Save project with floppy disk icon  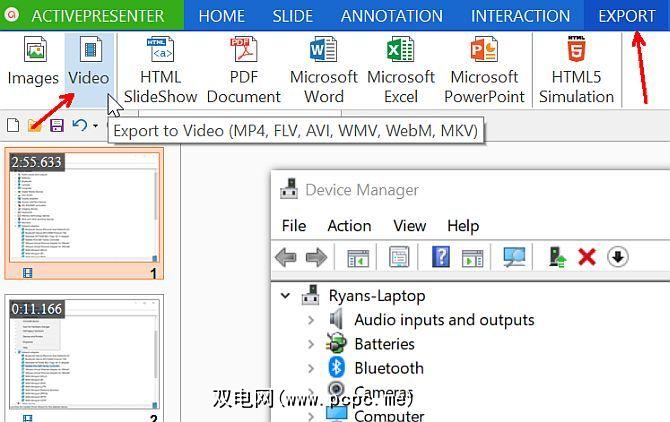57,126
